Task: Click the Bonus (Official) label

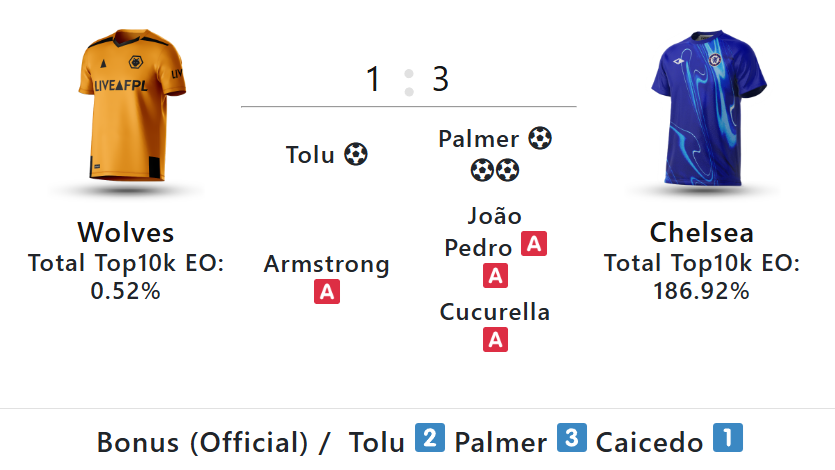Action: click(202, 442)
